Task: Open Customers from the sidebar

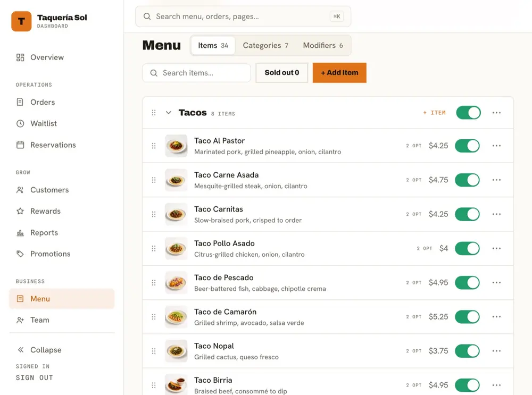Action: pos(62,190)
